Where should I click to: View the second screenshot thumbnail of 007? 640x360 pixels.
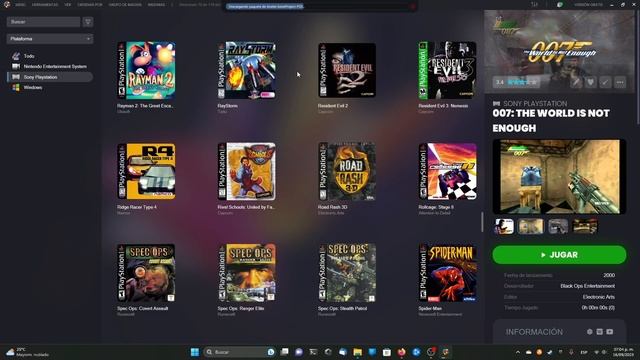click(x=531, y=226)
